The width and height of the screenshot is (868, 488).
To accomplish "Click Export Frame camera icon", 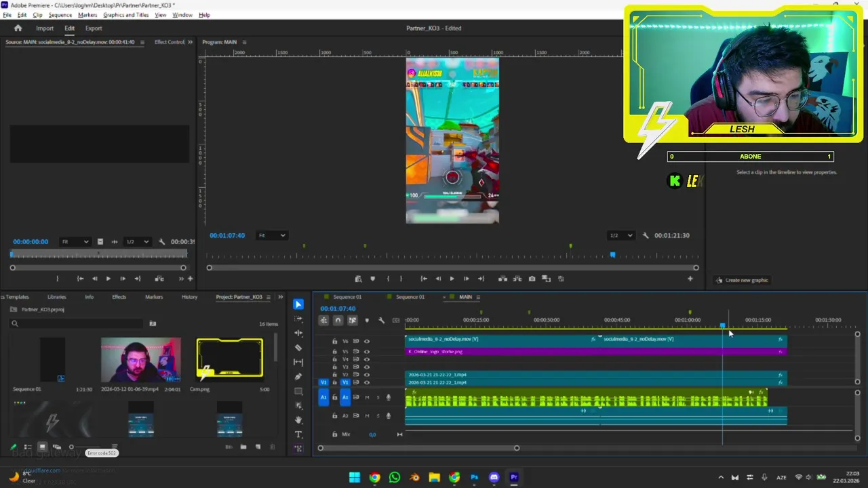I will 532,279.
